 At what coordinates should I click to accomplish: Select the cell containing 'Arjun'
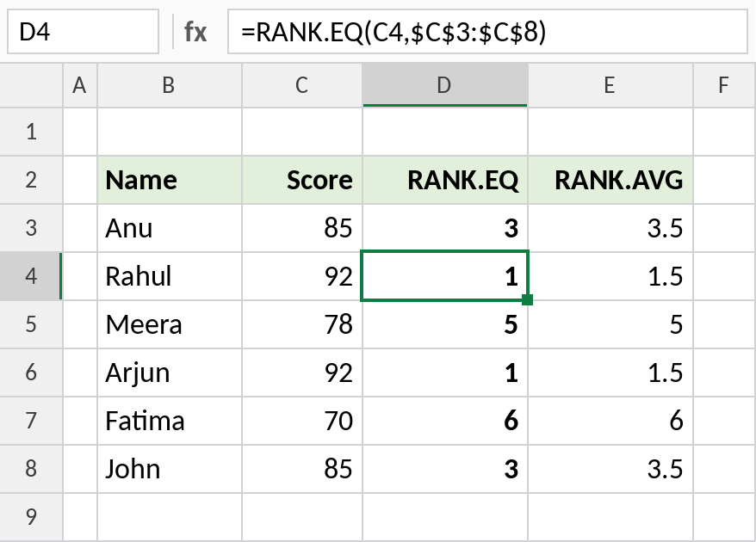tap(170, 373)
